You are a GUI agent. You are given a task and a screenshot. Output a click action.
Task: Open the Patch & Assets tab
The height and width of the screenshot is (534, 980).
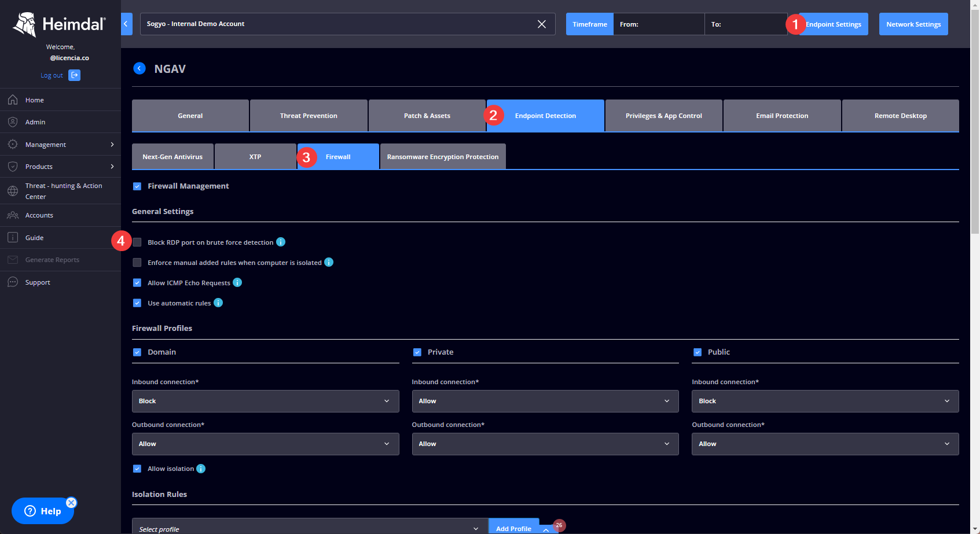tap(427, 116)
